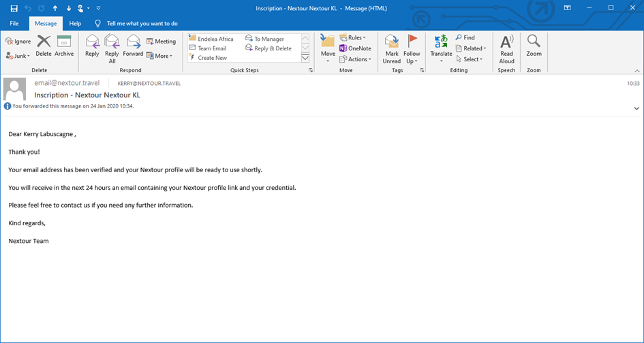Mark message as Unread
Screen dimensions: 644x343
[x=392, y=49]
